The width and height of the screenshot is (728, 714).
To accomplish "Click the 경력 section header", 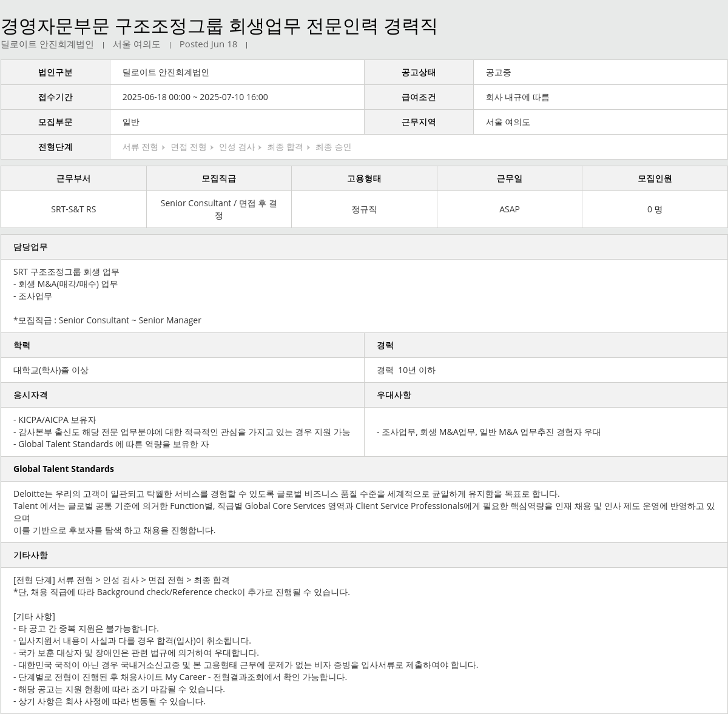I will coord(546,345).
